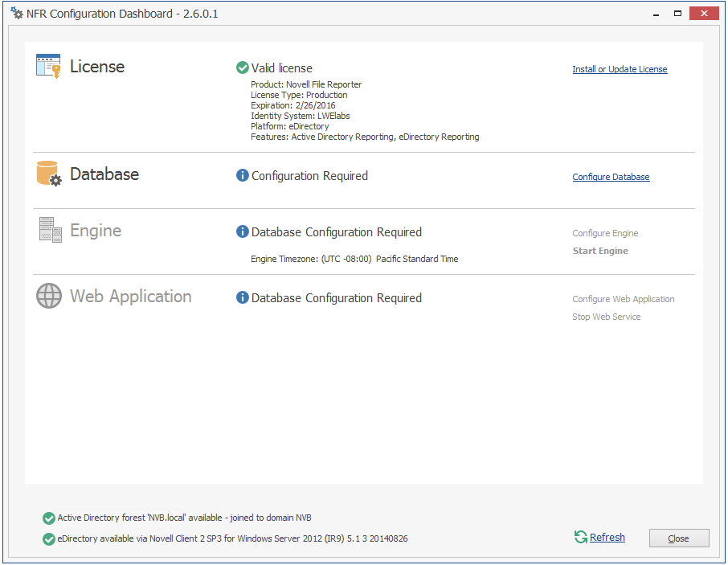
Task: Open Install or Update License link
Action: point(620,69)
